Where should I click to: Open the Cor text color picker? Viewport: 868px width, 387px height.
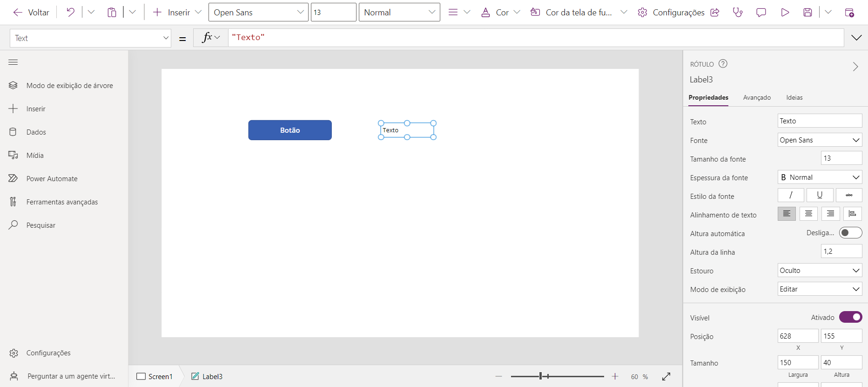500,13
